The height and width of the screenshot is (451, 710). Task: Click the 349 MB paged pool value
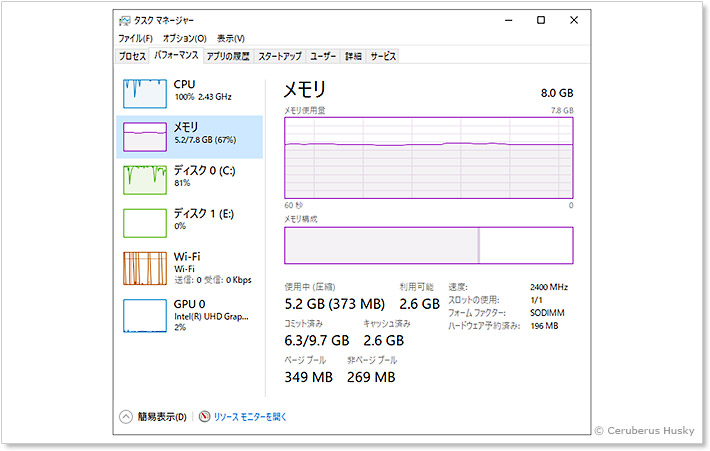[308, 377]
